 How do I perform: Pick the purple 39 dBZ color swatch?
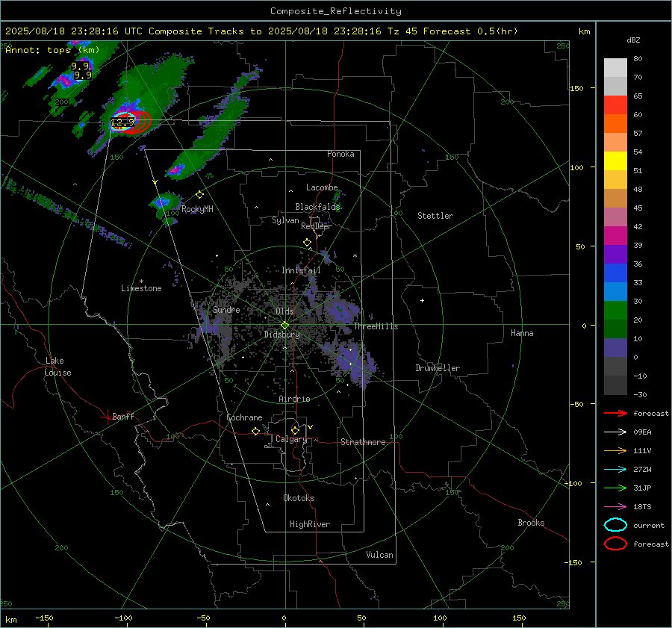pyautogui.click(x=615, y=254)
